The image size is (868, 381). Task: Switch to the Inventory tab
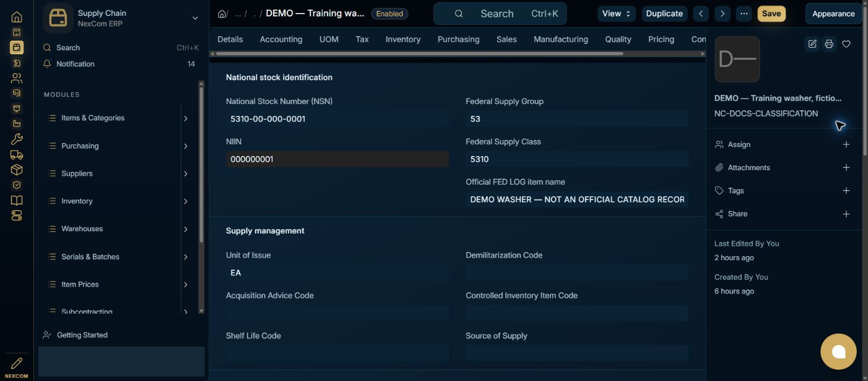click(403, 40)
